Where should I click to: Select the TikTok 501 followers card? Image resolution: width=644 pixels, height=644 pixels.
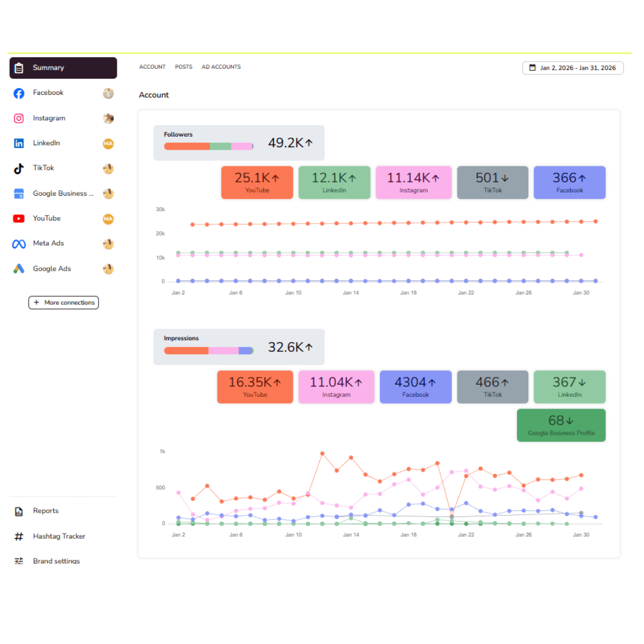point(493,183)
